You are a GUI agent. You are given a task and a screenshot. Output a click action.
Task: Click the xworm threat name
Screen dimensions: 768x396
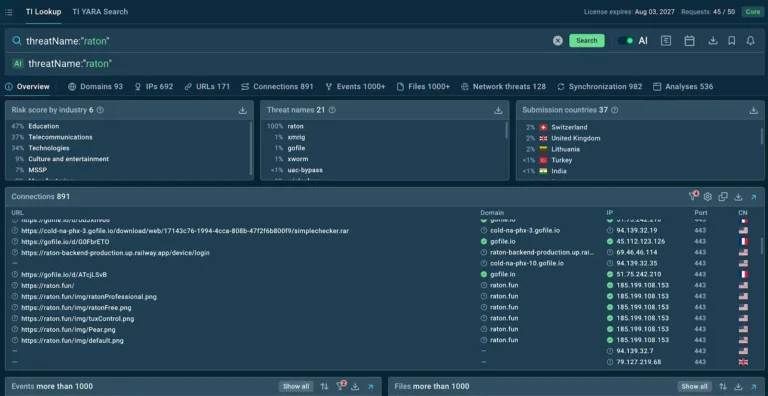point(298,159)
